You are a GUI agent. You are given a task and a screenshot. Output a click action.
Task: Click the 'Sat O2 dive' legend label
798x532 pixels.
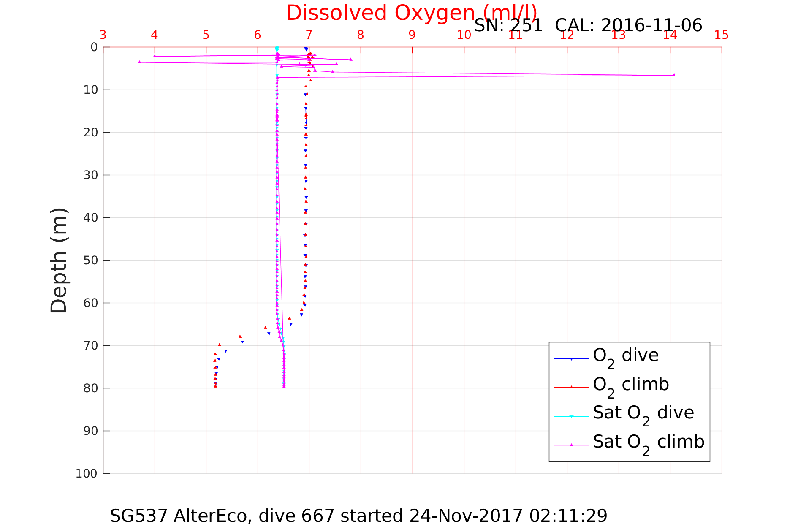pyautogui.click(x=643, y=413)
